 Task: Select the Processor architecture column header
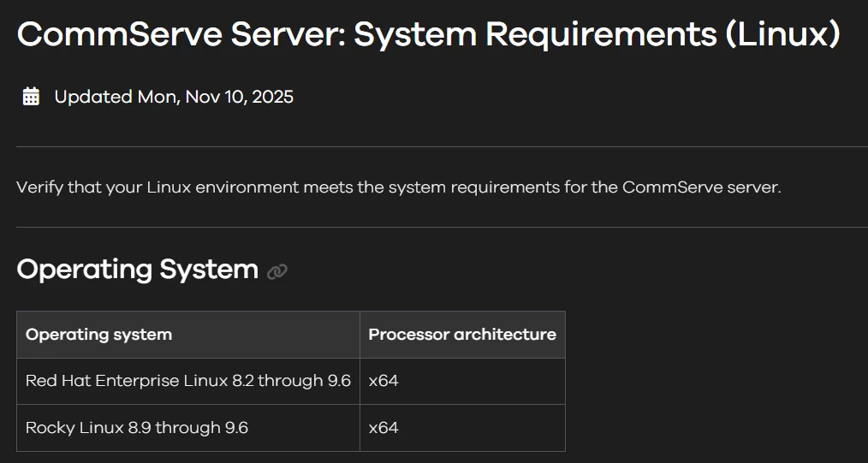tap(462, 335)
